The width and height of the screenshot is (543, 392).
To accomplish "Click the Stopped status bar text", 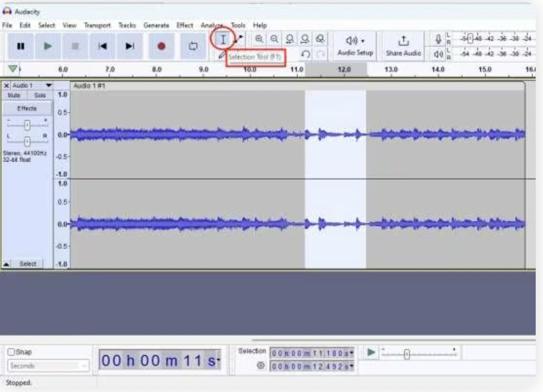I will point(19,383).
